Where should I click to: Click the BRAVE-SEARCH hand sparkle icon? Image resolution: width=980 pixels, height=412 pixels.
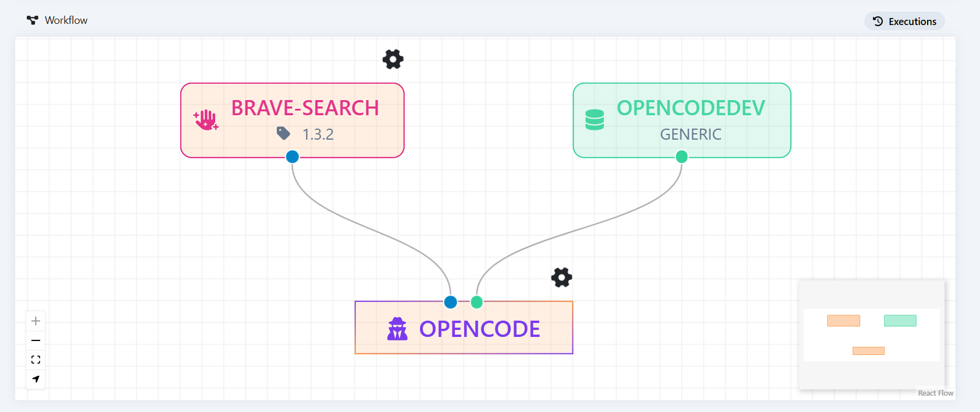[x=206, y=120]
